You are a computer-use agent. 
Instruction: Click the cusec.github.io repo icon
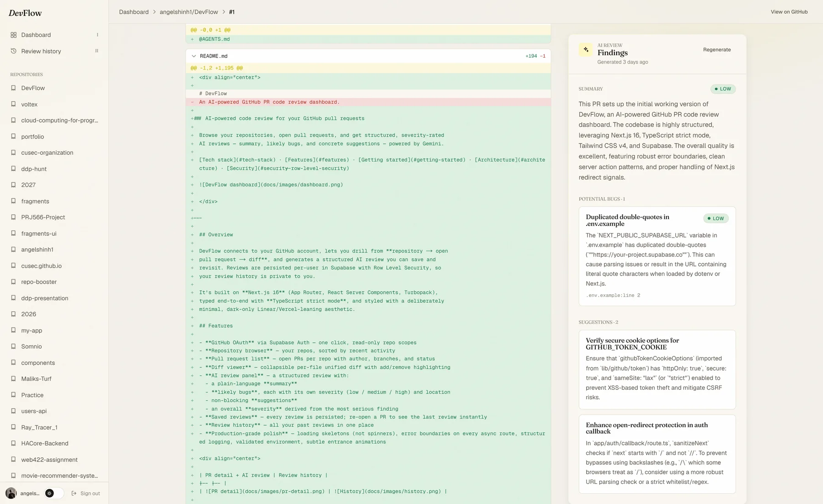click(14, 266)
